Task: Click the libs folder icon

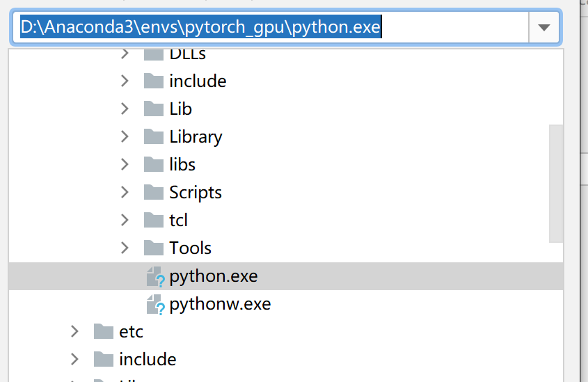Action: tap(154, 164)
